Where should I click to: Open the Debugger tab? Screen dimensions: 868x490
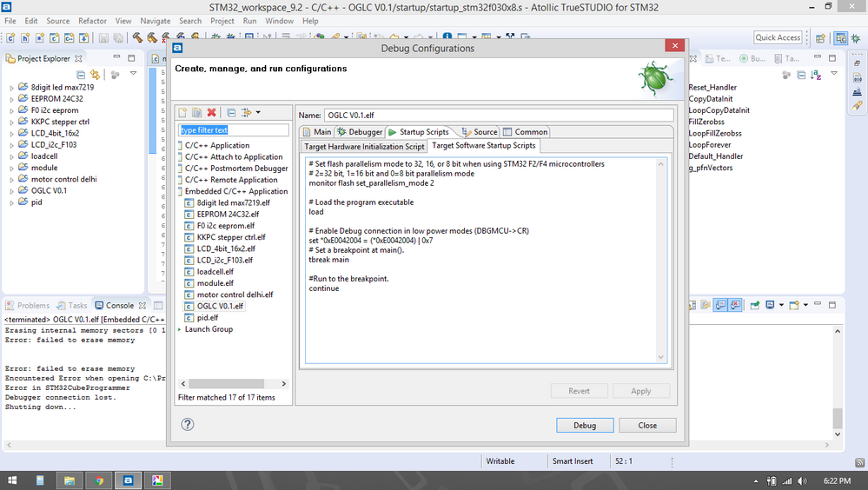(360, 132)
